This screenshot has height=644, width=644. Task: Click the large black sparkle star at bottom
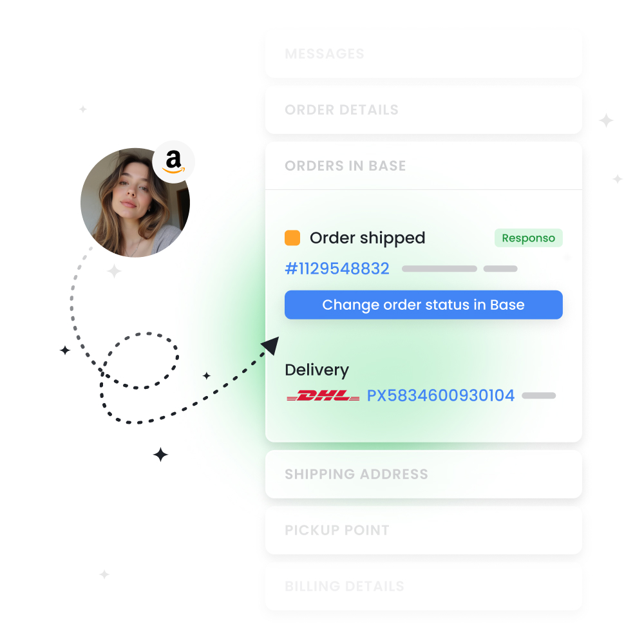click(160, 455)
